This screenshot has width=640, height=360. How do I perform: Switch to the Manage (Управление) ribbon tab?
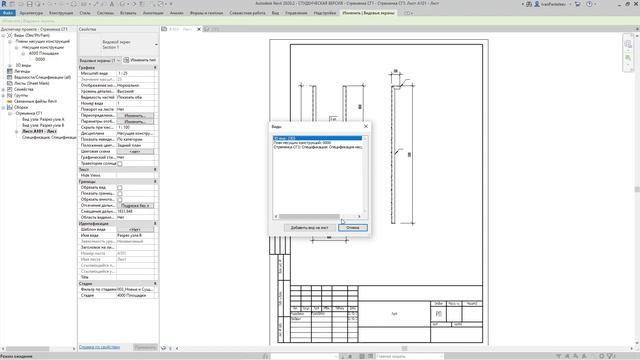(296, 13)
